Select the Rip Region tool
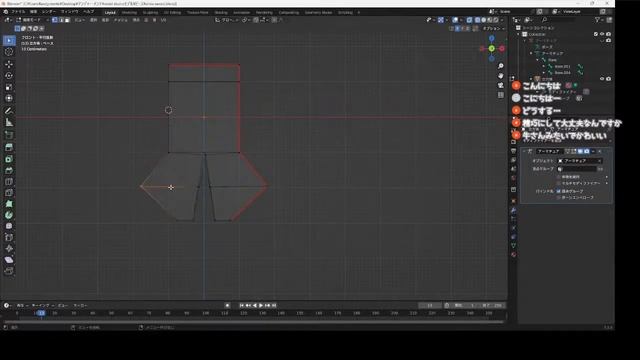640x360 pixels. [9, 271]
